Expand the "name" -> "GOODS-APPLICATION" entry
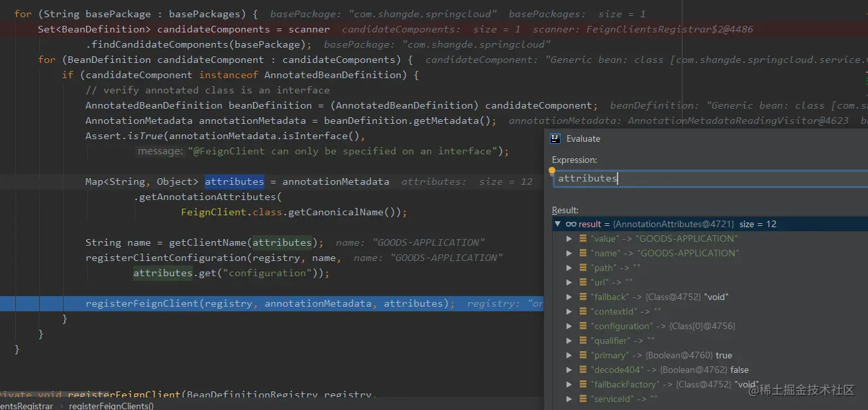This screenshot has width=868, height=410. click(569, 253)
